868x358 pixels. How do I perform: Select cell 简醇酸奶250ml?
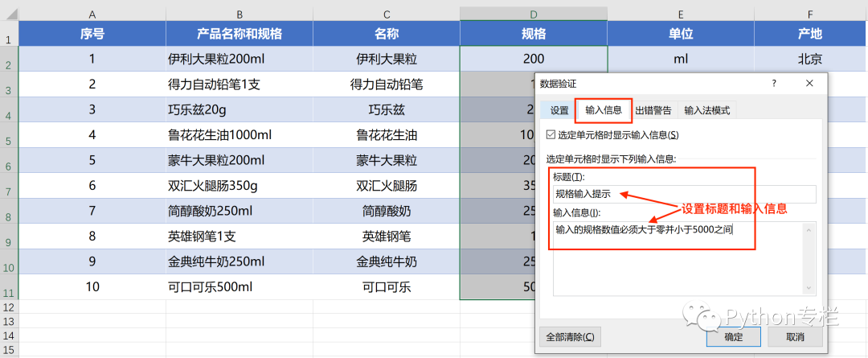[x=240, y=211]
